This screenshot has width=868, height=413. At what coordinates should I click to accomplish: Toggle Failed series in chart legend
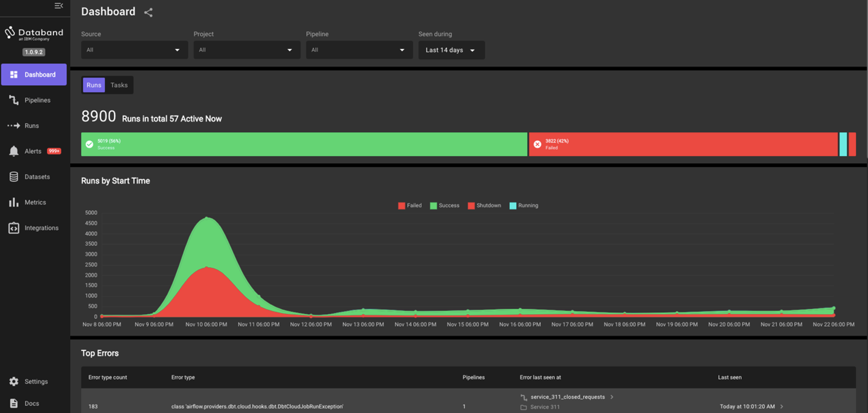pyautogui.click(x=410, y=206)
